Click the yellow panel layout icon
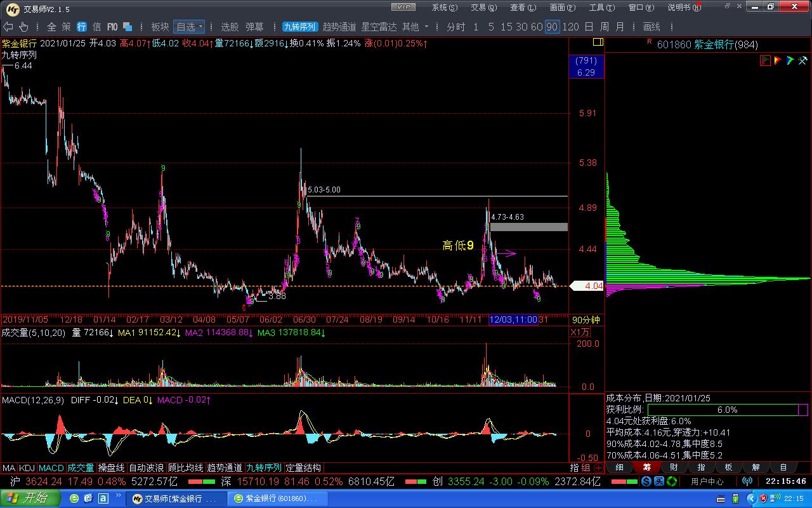The image size is (812, 508). (598, 42)
